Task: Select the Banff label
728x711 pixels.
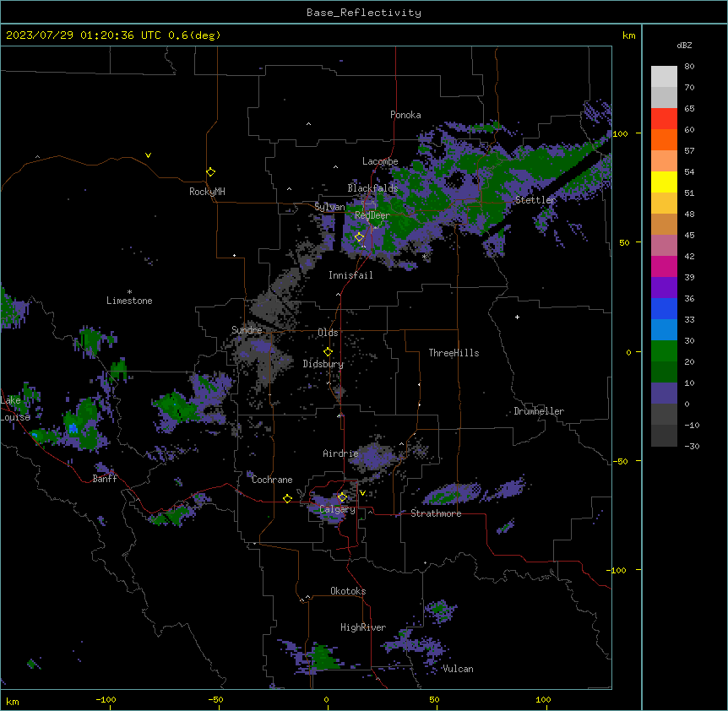Action: tap(105, 479)
